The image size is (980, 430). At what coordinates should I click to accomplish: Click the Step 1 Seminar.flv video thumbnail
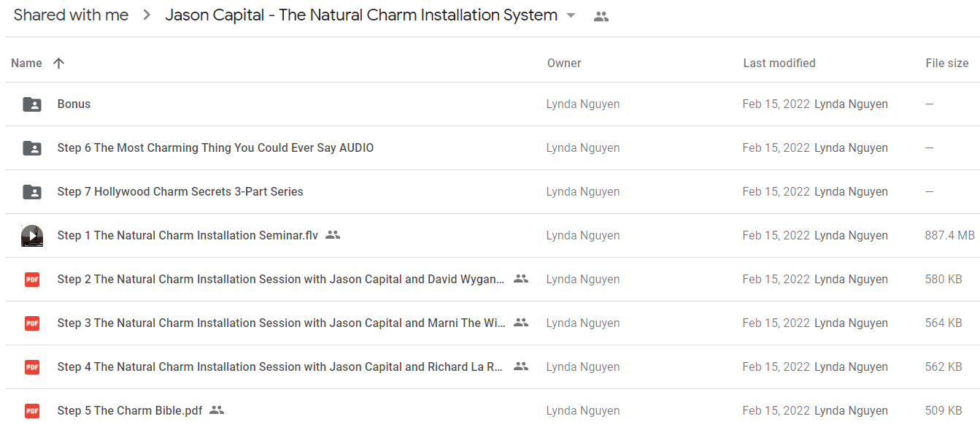(x=32, y=236)
